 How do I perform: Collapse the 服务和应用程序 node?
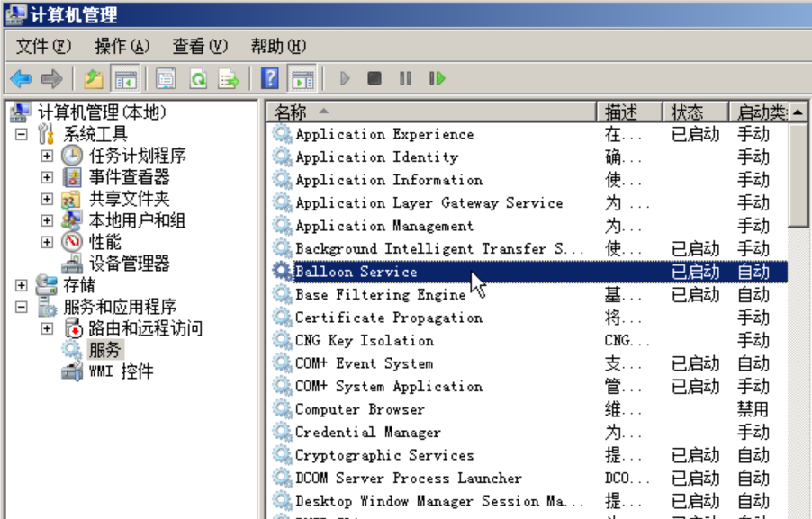click(x=22, y=307)
